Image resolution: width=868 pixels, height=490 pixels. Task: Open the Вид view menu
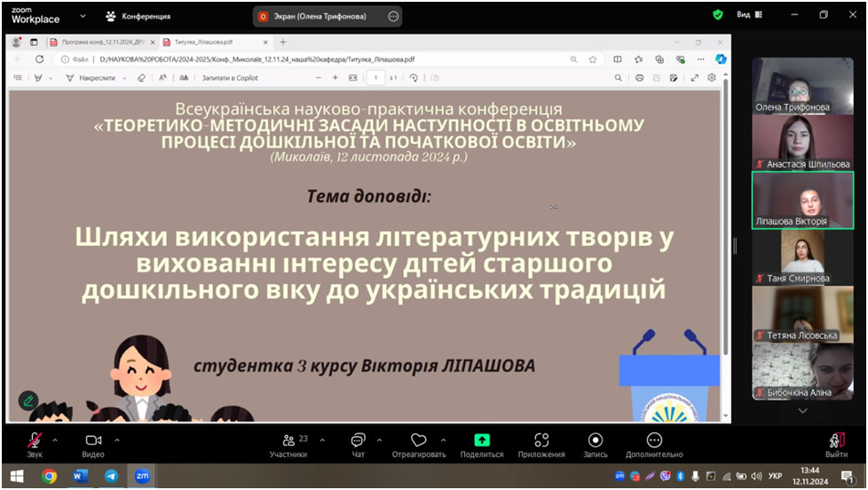tap(747, 15)
